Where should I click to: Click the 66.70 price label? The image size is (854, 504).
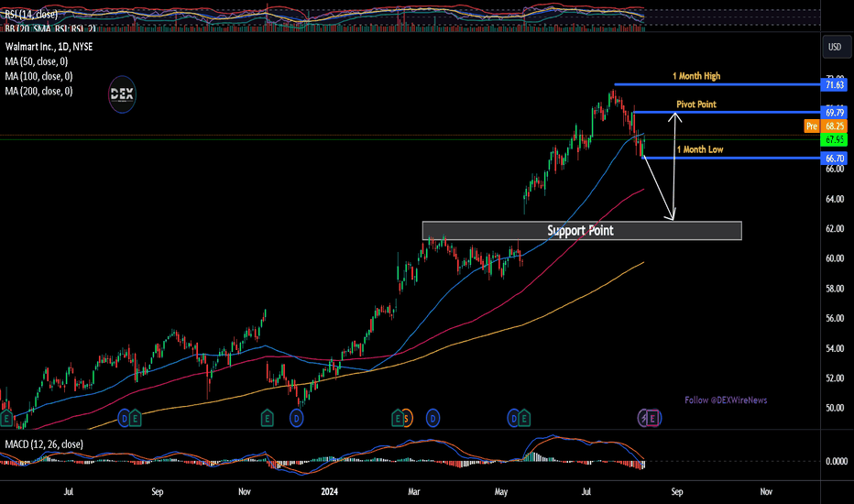(x=834, y=159)
